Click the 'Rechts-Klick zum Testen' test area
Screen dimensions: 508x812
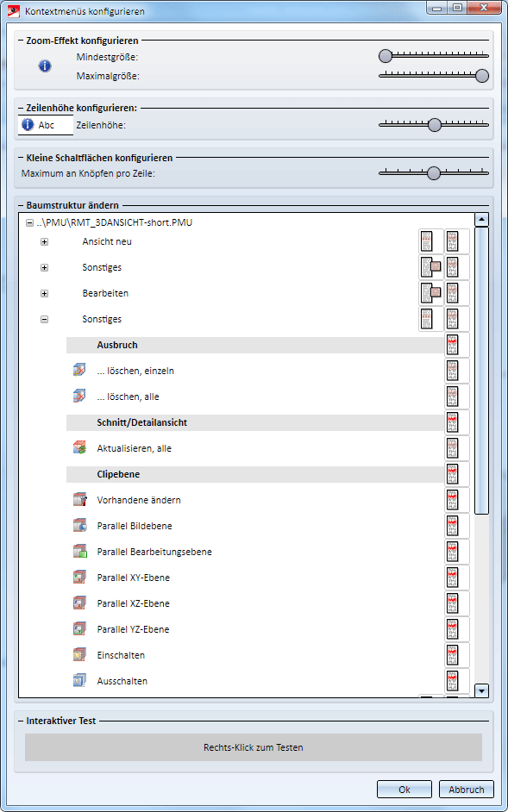point(254,747)
